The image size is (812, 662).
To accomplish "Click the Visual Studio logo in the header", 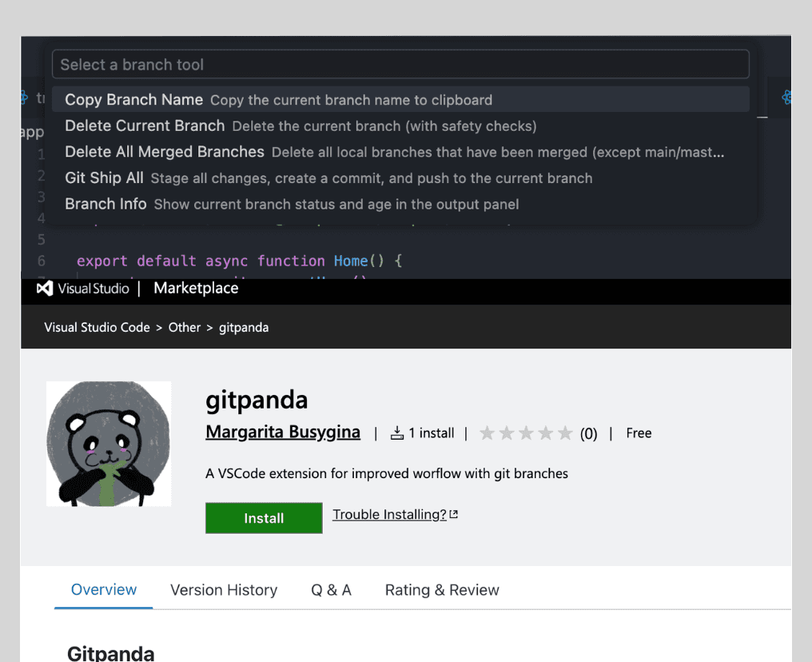I will (43, 289).
